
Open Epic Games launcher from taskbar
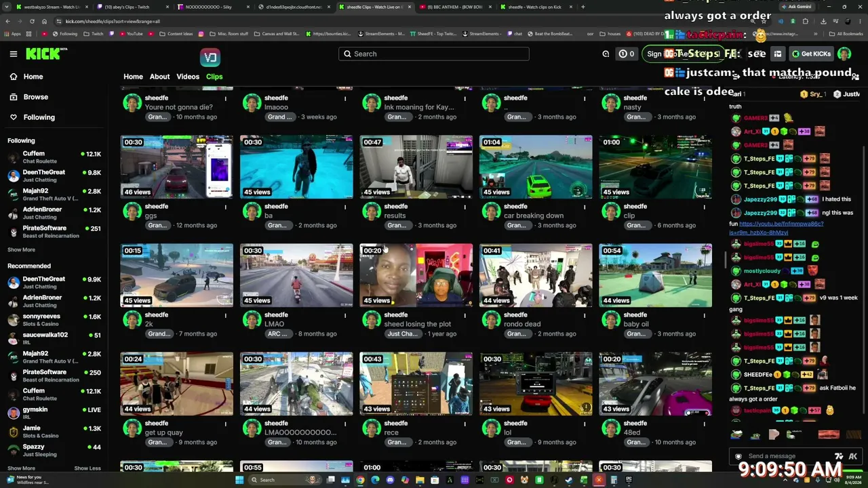click(x=629, y=480)
